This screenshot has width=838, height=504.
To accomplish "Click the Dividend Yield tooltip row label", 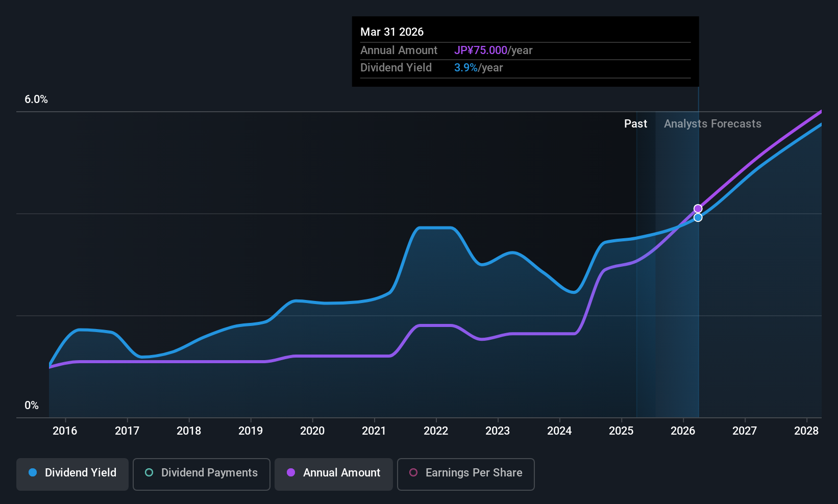I will (396, 68).
